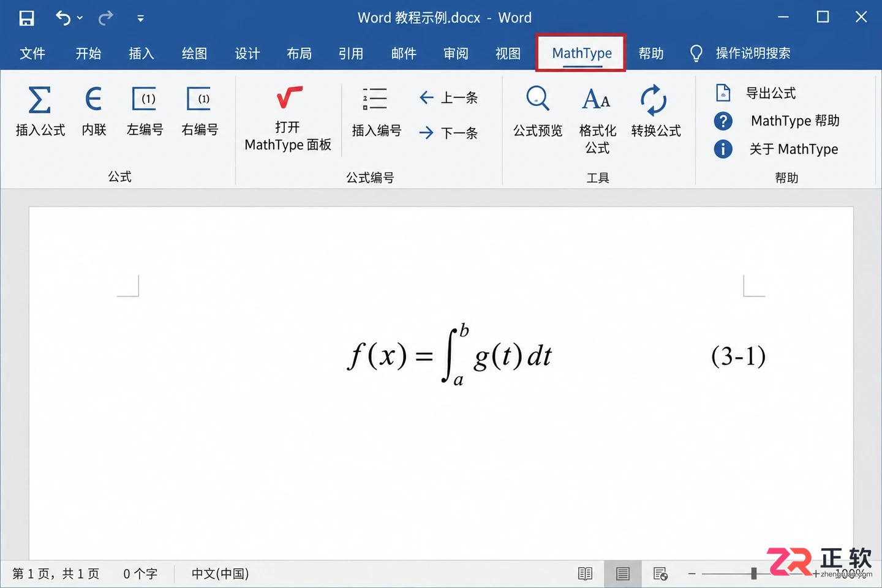Click the zoom slider handle

[x=754, y=574]
